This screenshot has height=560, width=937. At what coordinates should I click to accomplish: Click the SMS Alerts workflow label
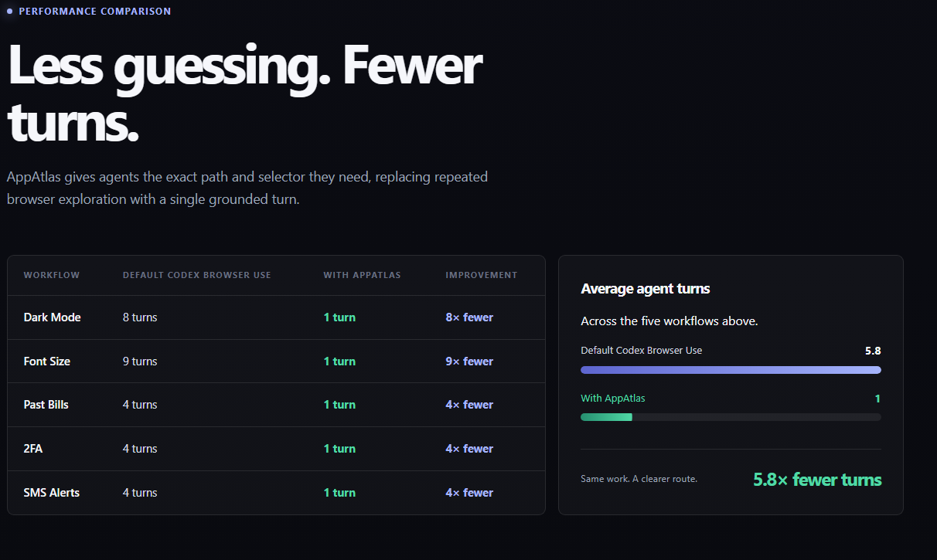pos(52,493)
